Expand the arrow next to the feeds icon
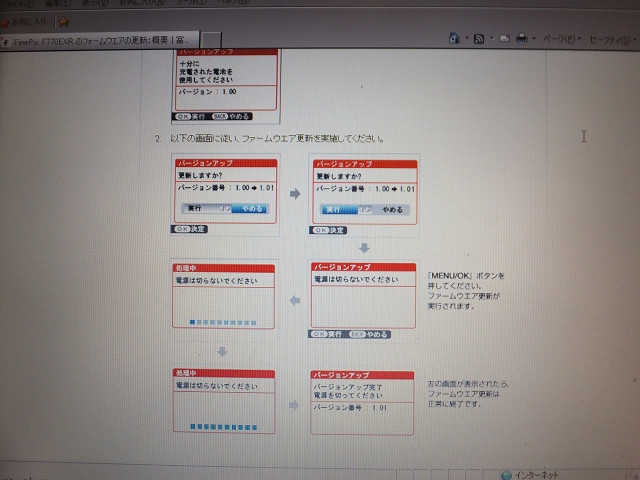The image size is (640, 480). point(492,39)
